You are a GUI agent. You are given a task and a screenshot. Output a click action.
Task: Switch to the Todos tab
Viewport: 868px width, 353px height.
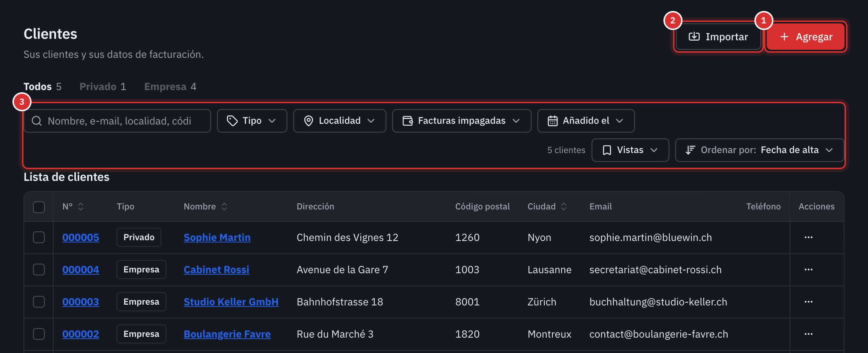click(x=43, y=86)
